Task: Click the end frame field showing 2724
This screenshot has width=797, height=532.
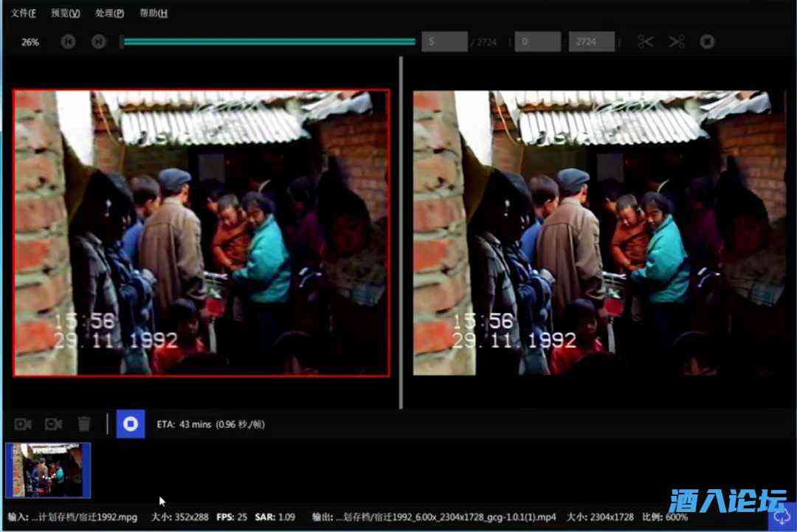Action: point(591,42)
